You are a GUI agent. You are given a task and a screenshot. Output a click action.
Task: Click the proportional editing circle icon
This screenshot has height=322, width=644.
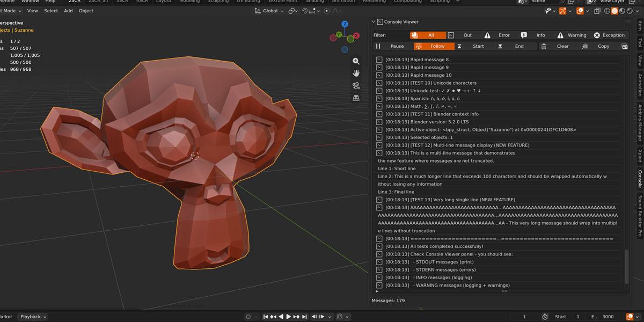[326, 11]
